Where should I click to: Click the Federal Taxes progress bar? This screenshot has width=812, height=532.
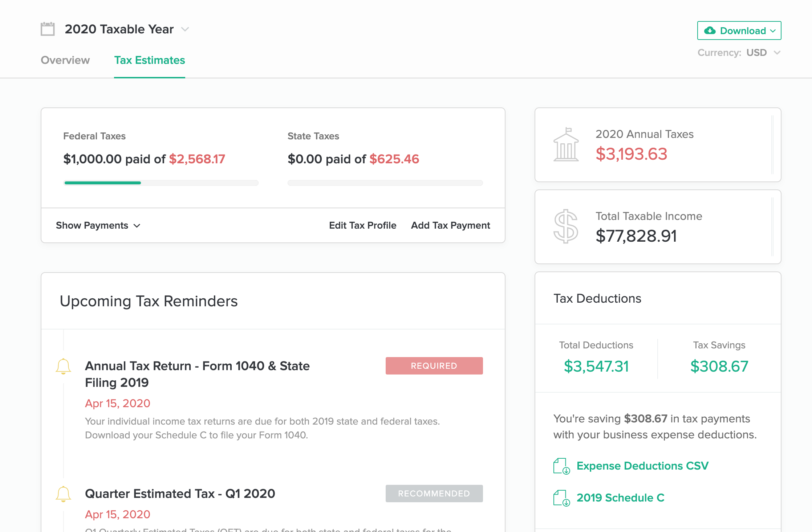(x=161, y=183)
